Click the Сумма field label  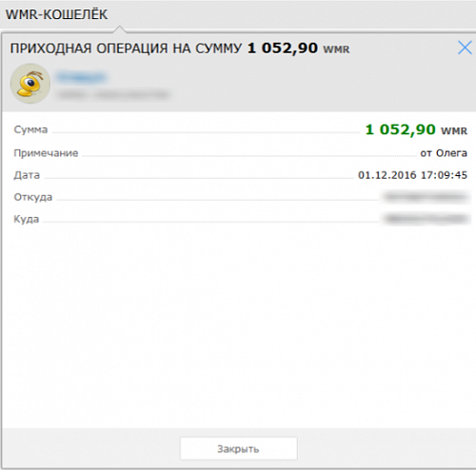(x=30, y=129)
